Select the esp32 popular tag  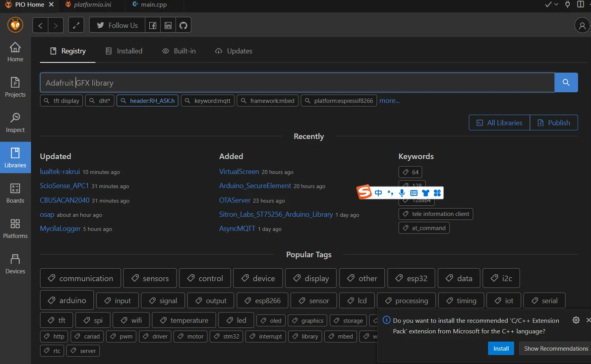click(x=411, y=278)
